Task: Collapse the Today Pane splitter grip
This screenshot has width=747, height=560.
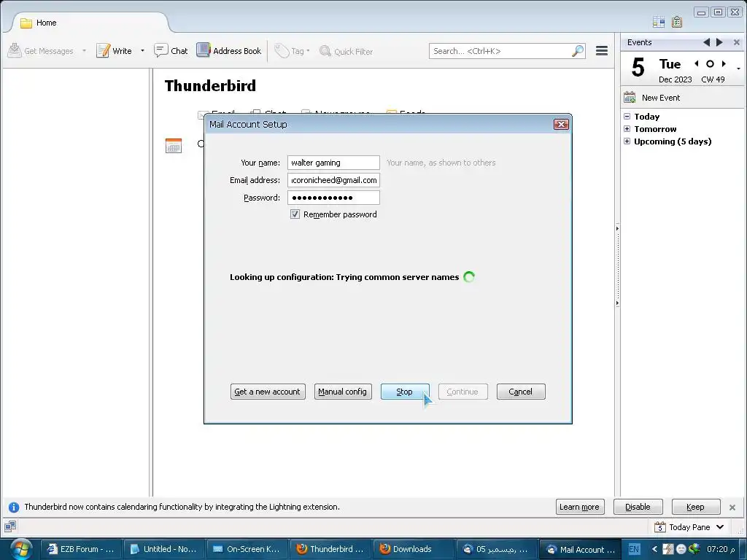Action: (x=617, y=265)
